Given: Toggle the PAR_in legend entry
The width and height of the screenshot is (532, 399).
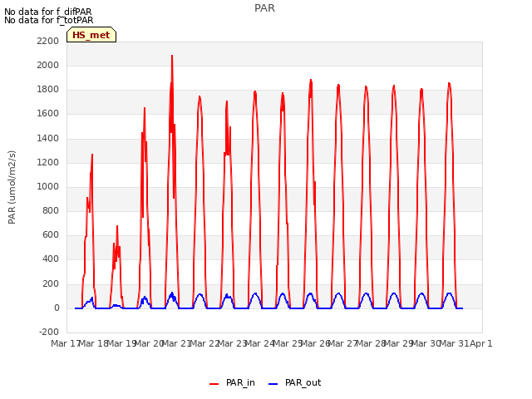Looking at the screenshot, I should pos(232,382).
